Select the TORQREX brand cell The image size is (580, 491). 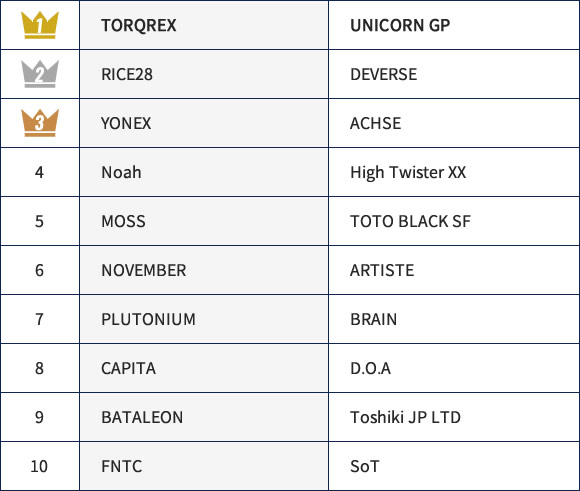point(204,25)
